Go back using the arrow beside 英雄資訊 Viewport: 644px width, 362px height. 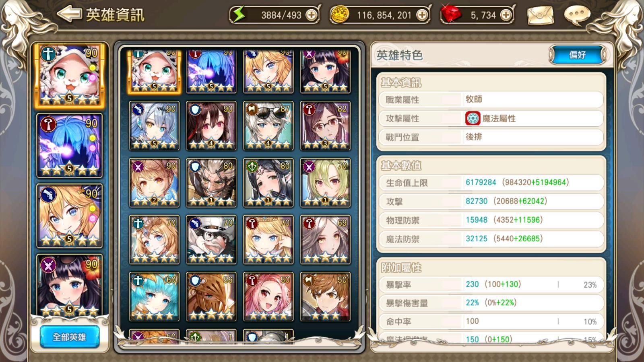tap(69, 14)
